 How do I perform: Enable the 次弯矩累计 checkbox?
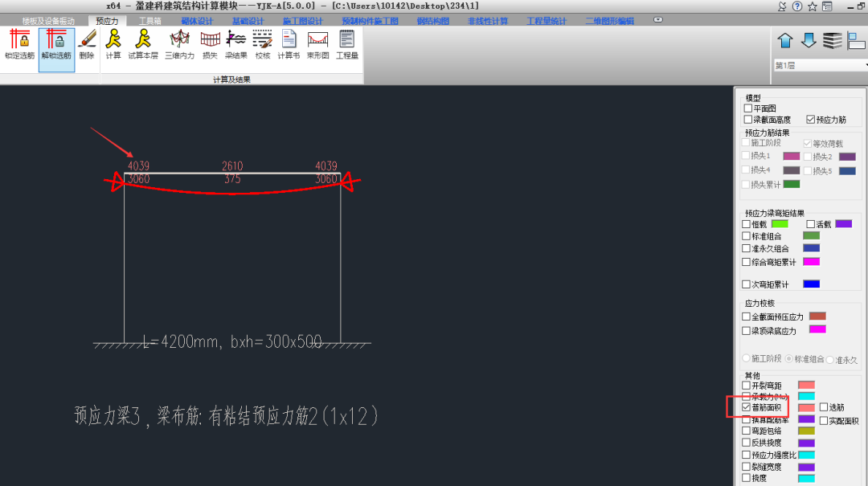[746, 284]
